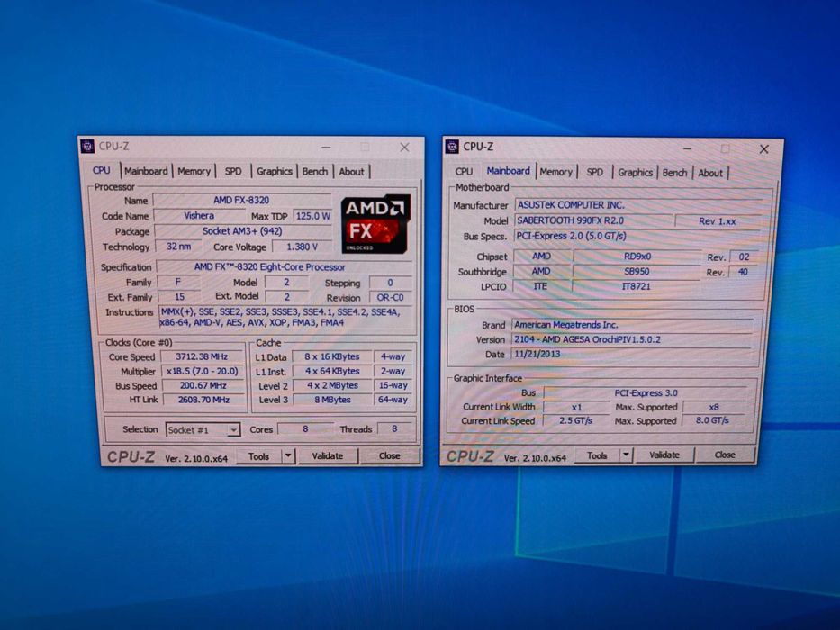Click the SB950 southbridge value

click(637, 272)
